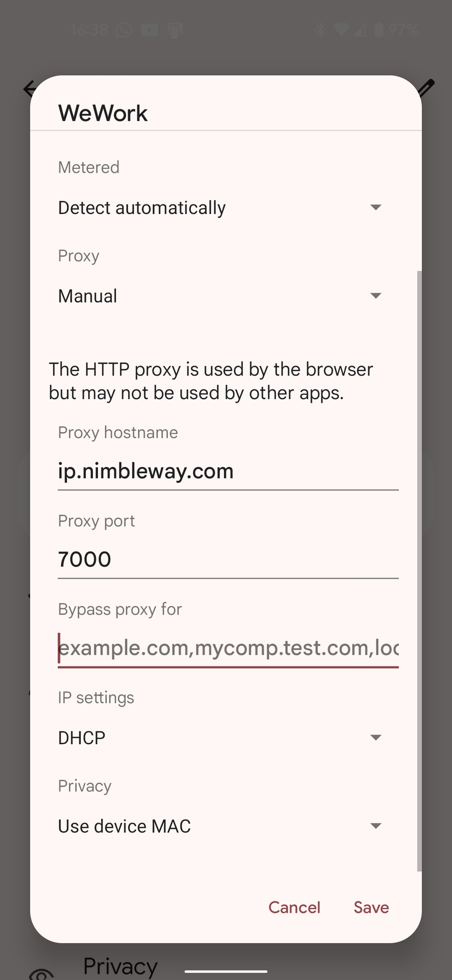Tap the pencil edit icon

point(426,87)
